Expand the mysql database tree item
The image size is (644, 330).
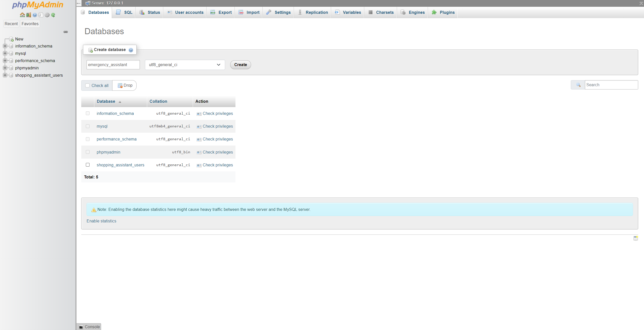(x=5, y=53)
